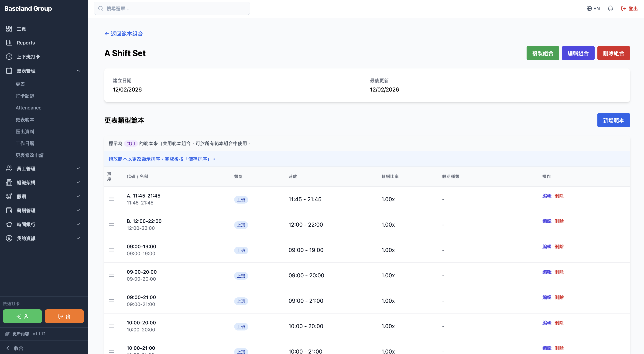Open 上下班打卡 in the sidebar
The width and height of the screenshot is (644, 354).
click(44, 57)
